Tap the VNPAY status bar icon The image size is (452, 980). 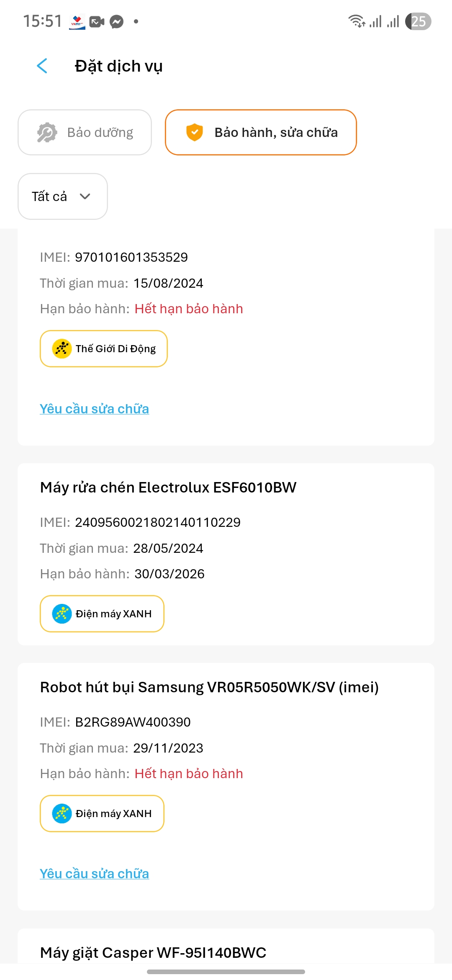point(77,21)
